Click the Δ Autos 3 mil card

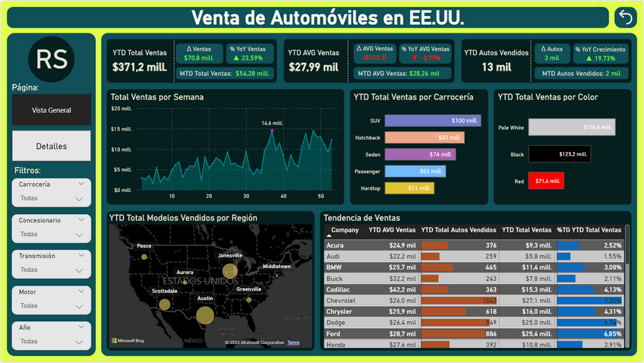(x=551, y=54)
